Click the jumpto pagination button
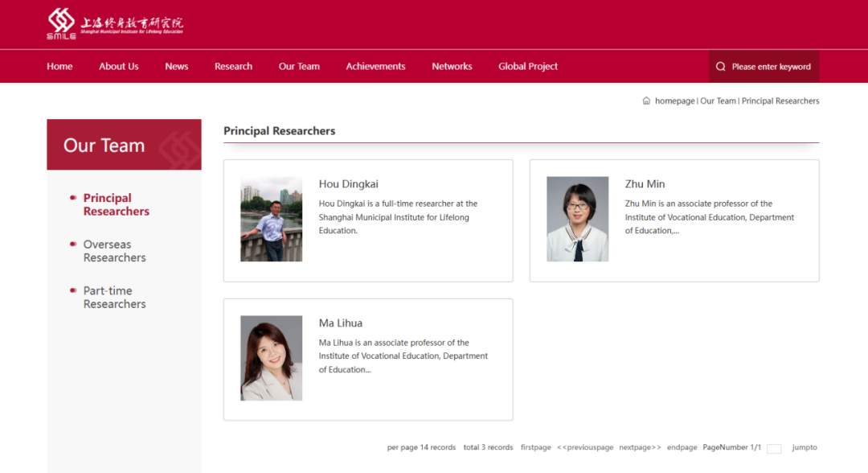 (804, 447)
